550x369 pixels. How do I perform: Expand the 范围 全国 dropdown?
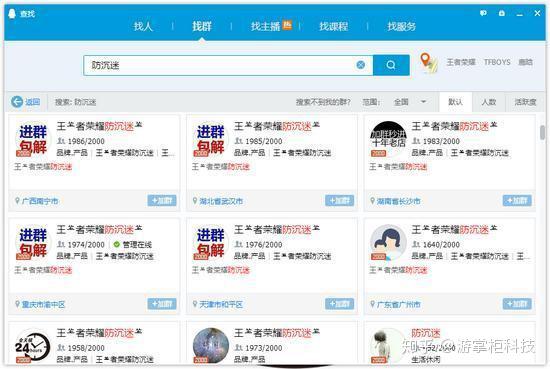[409, 102]
